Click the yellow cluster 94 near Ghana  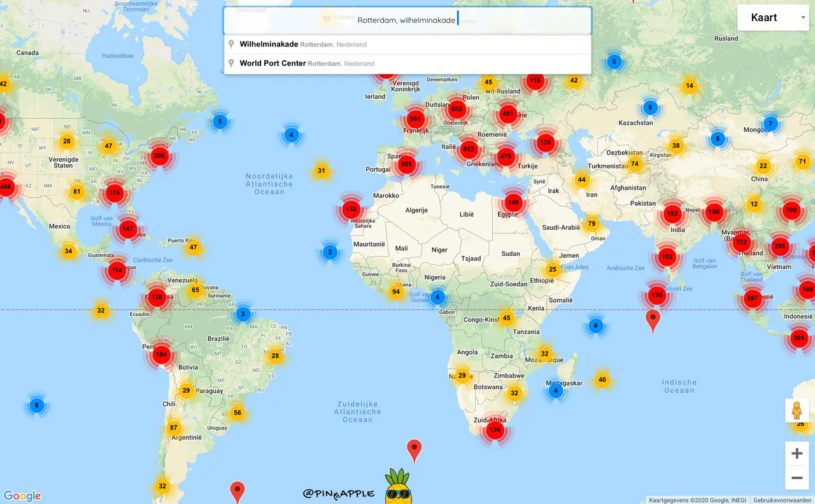[x=396, y=292]
